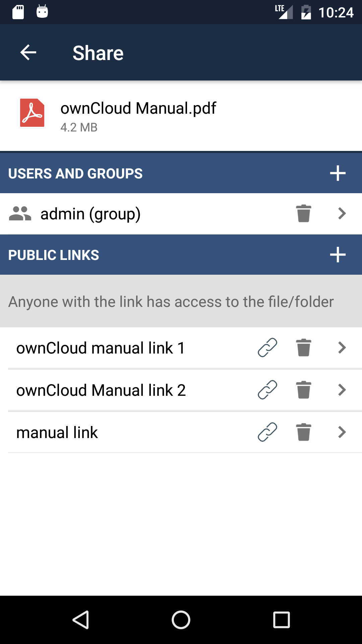Select the admin (group) entry

(x=90, y=214)
